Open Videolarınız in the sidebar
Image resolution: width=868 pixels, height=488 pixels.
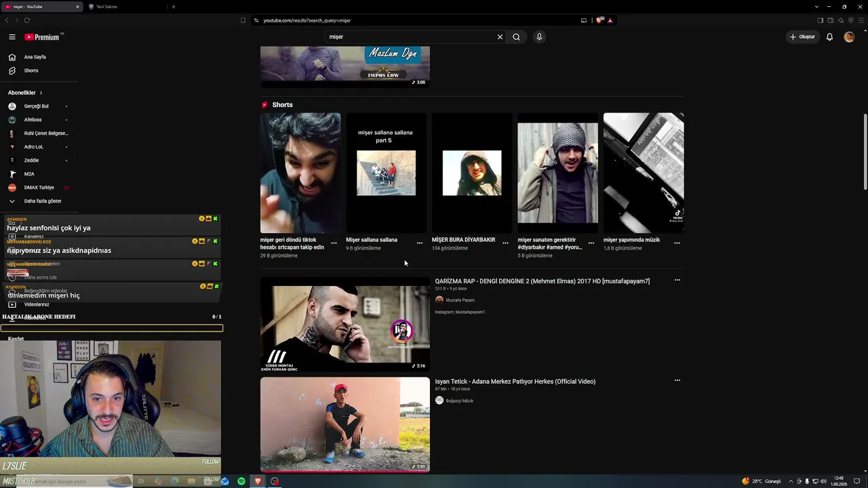pyautogui.click(x=37, y=304)
